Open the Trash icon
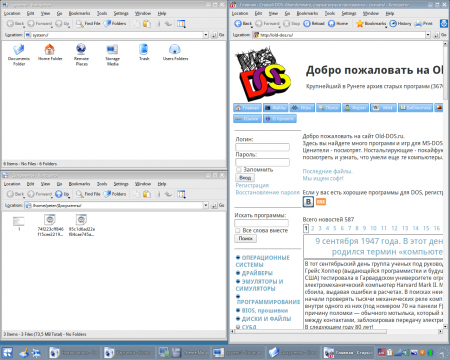Image resolution: width=450 pixels, height=360 pixels. click(x=144, y=52)
